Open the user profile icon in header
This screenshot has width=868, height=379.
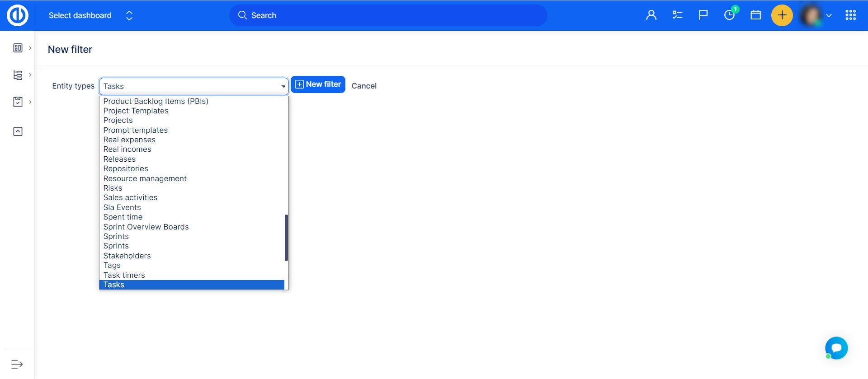click(x=651, y=15)
